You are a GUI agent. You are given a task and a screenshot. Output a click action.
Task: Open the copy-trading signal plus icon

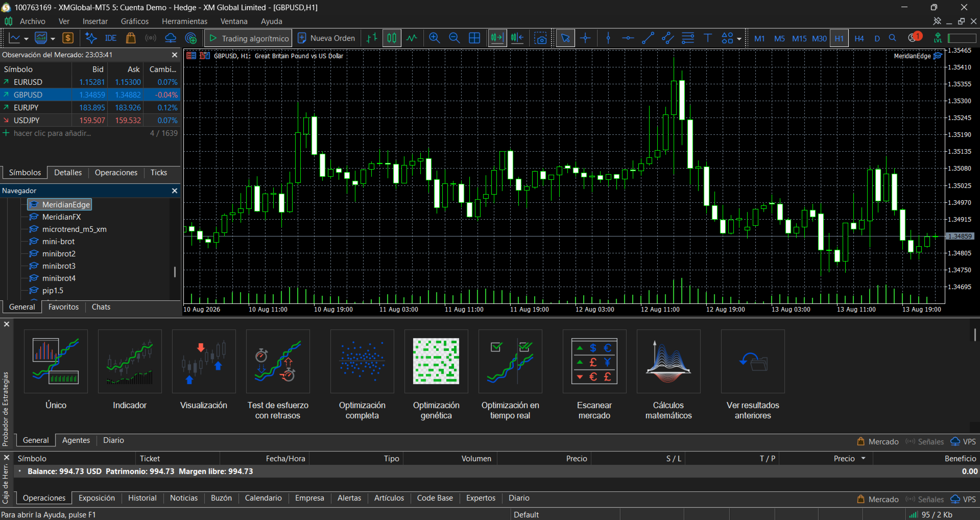(x=191, y=38)
